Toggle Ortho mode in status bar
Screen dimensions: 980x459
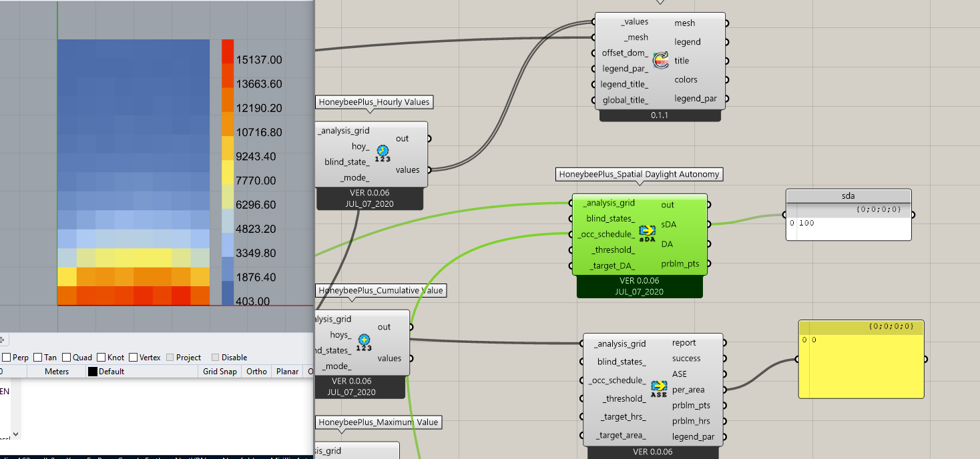point(256,372)
